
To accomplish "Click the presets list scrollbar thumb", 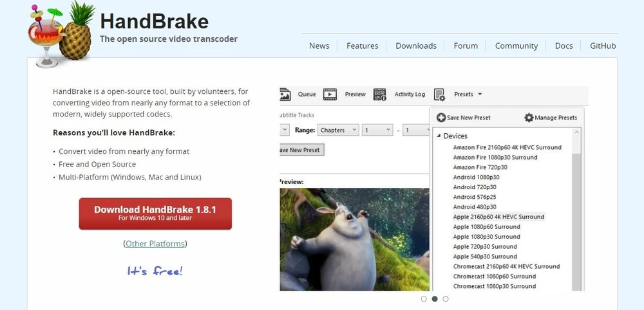I will click(x=576, y=221).
